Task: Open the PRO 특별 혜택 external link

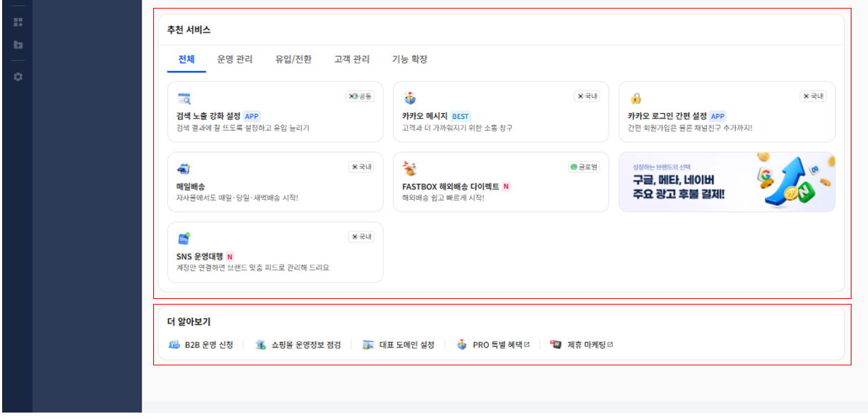Action: [493, 345]
